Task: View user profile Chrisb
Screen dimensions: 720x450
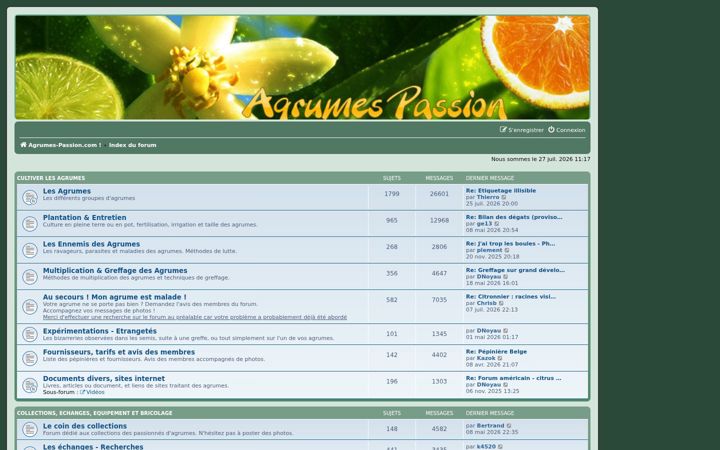Action: point(487,304)
